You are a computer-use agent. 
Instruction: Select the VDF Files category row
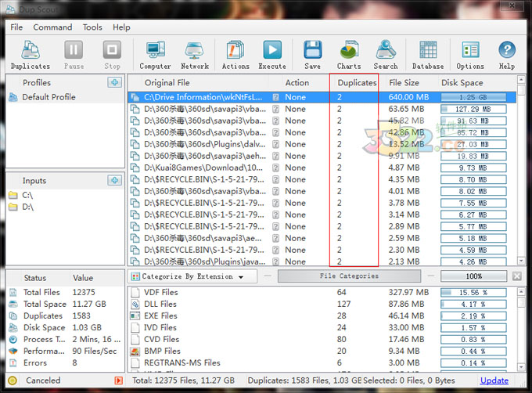[x=322, y=293]
